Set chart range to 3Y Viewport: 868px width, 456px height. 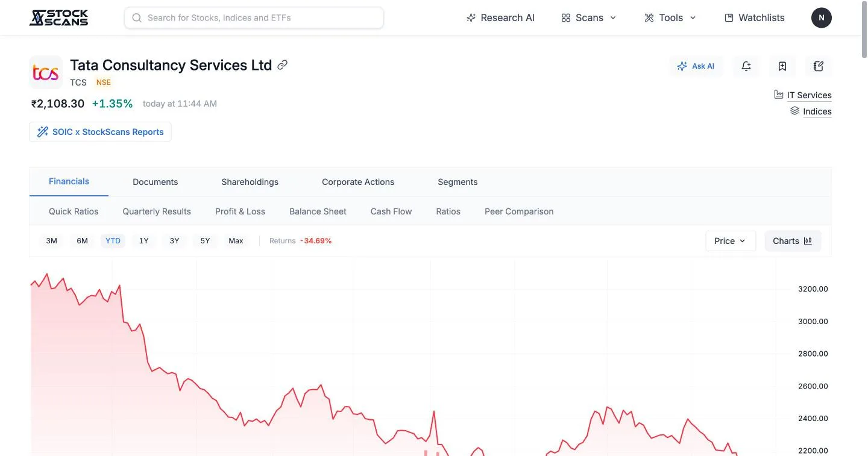pos(174,241)
